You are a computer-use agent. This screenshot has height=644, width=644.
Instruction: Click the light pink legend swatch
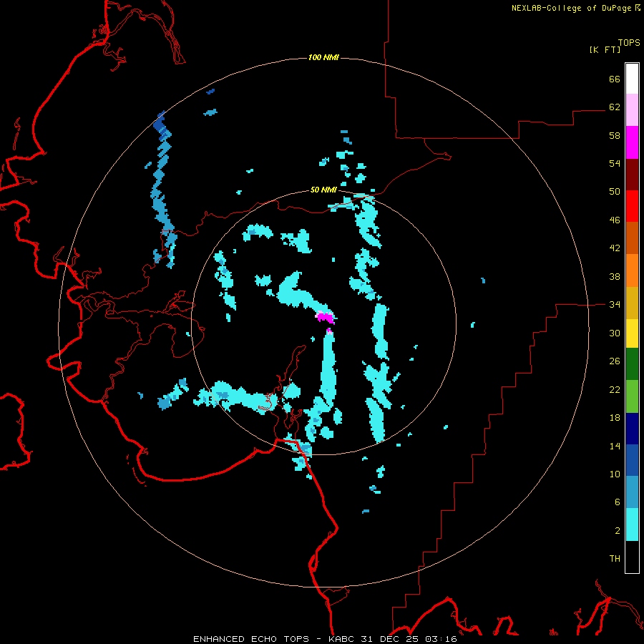(x=632, y=110)
